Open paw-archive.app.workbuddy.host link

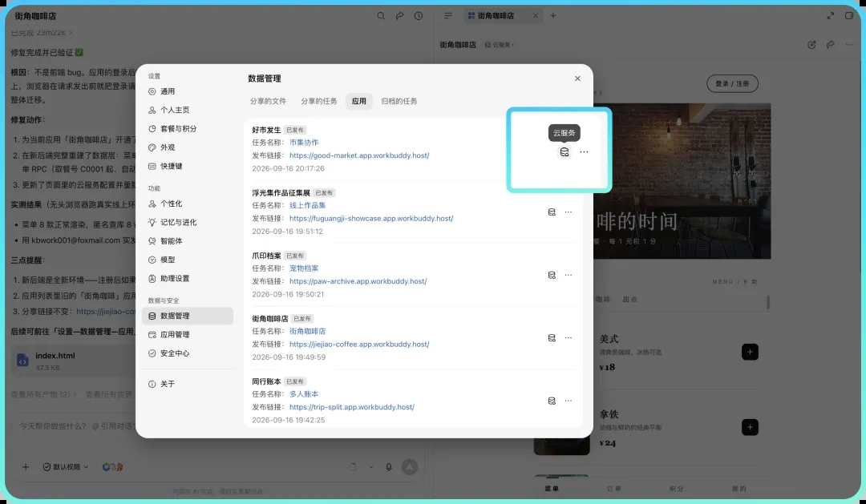(358, 281)
